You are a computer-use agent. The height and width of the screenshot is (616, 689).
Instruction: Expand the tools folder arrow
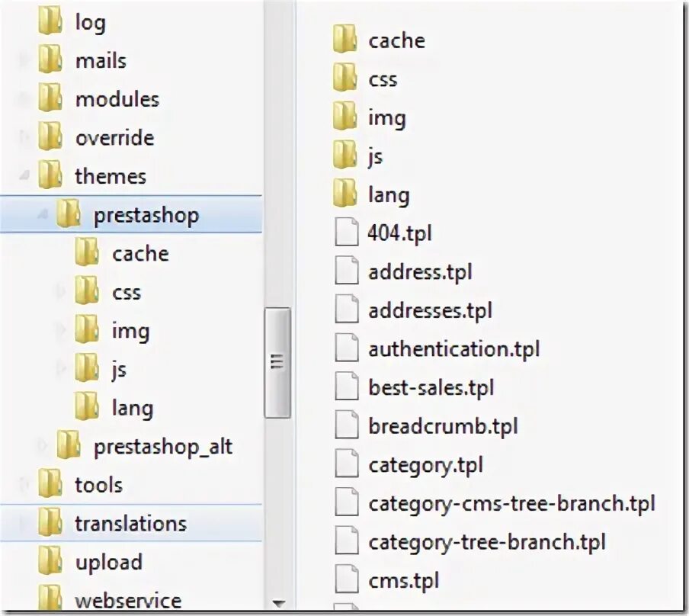(x=24, y=485)
